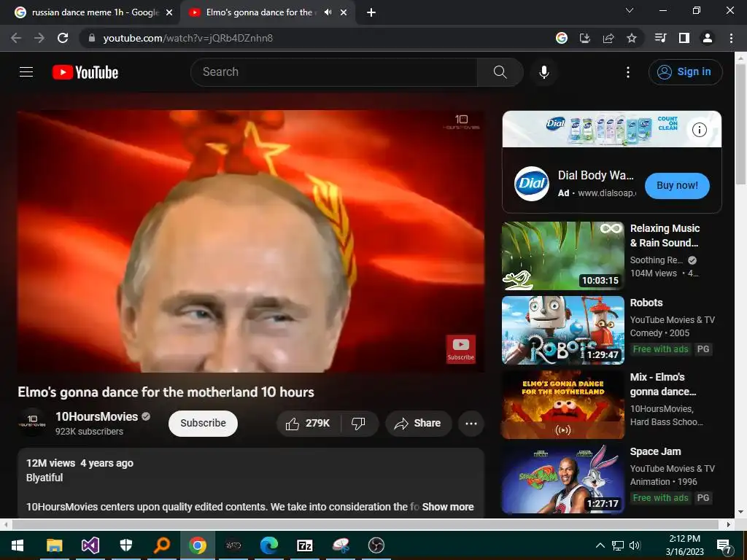Click the Space Jam video title
Screen dimensions: 747x560
(x=656, y=451)
